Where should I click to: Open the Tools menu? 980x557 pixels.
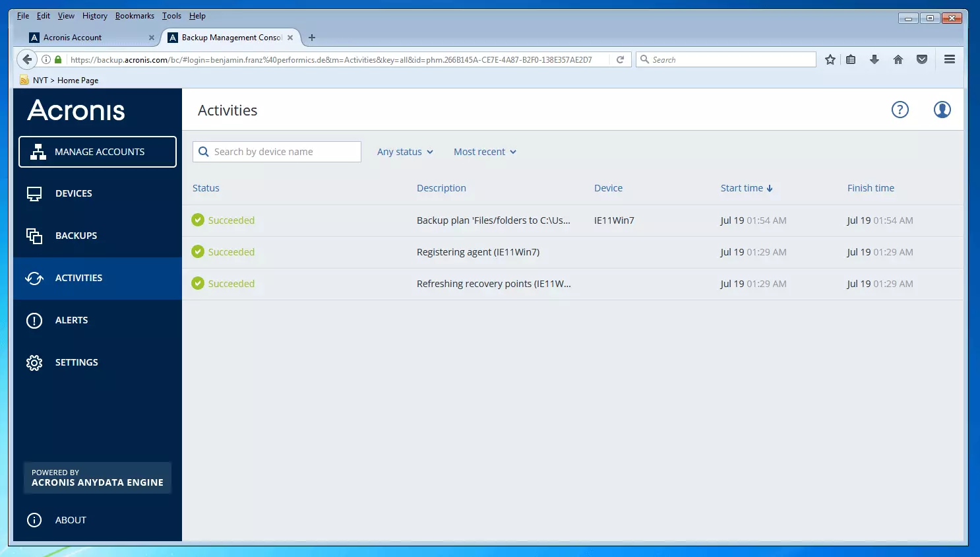171,16
